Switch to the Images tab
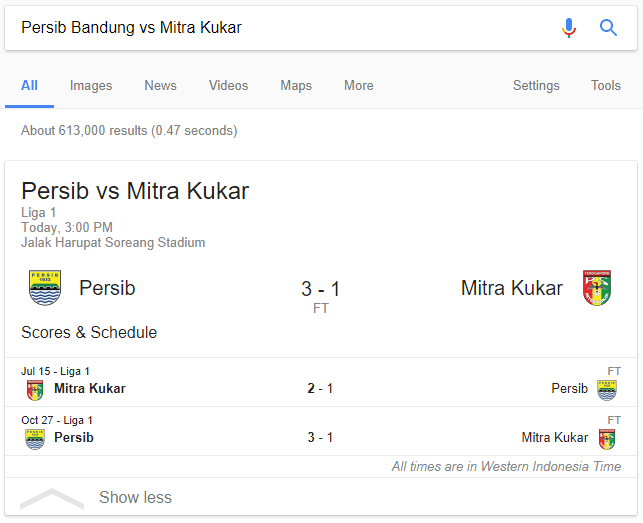This screenshot has height=523, width=643. [91, 85]
